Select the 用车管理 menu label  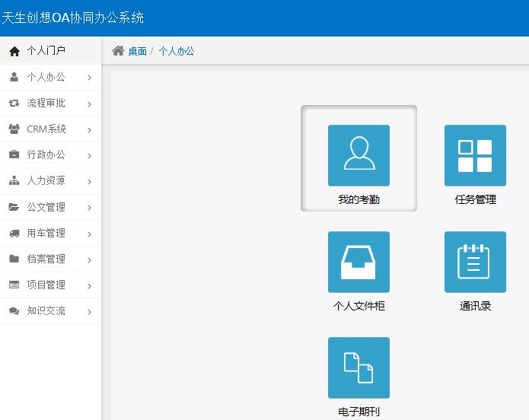click(x=46, y=233)
